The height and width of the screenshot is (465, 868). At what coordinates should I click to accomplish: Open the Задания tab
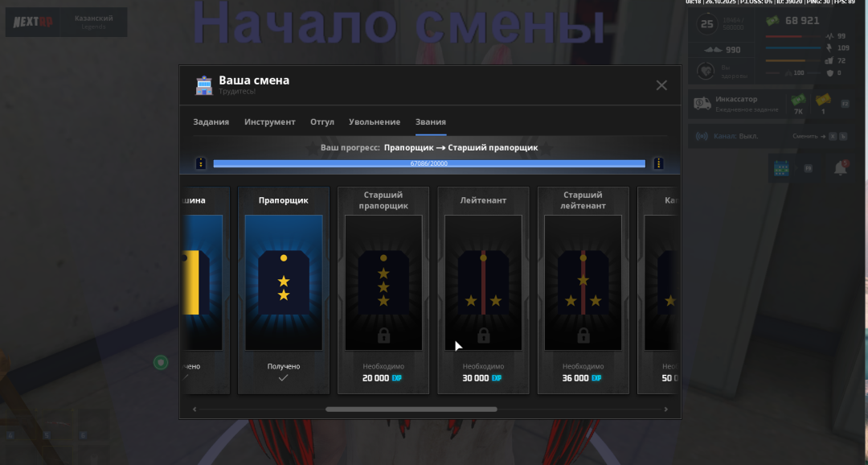211,121
